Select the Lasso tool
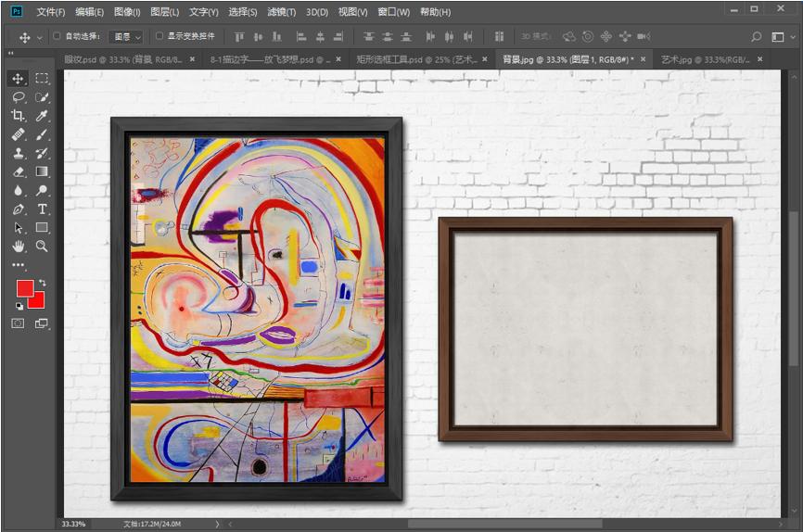This screenshot has width=803, height=532. pyautogui.click(x=18, y=97)
